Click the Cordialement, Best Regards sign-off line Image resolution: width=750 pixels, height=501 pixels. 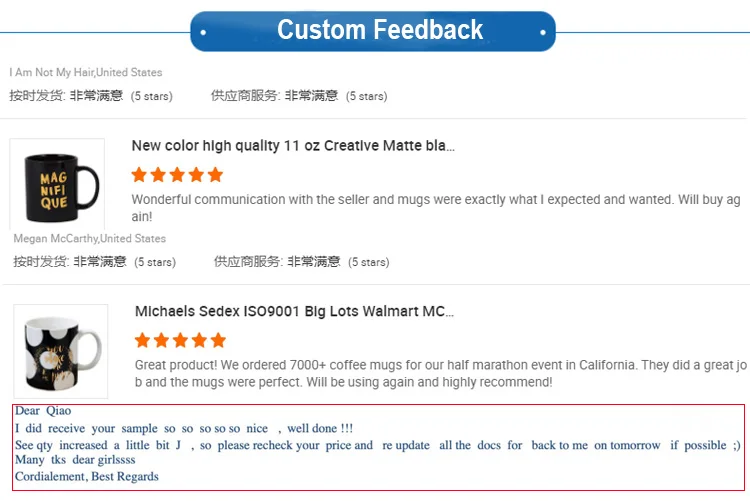[x=87, y=477]
